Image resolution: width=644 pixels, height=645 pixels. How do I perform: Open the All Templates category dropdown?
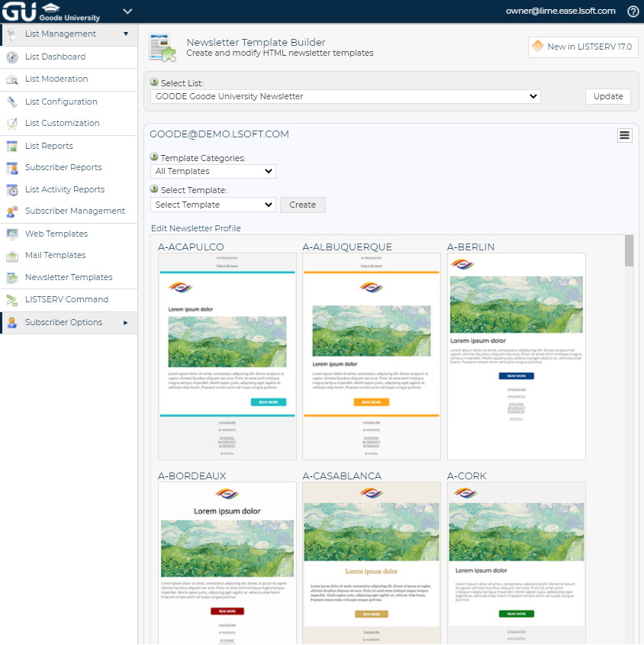pos(213,172)
